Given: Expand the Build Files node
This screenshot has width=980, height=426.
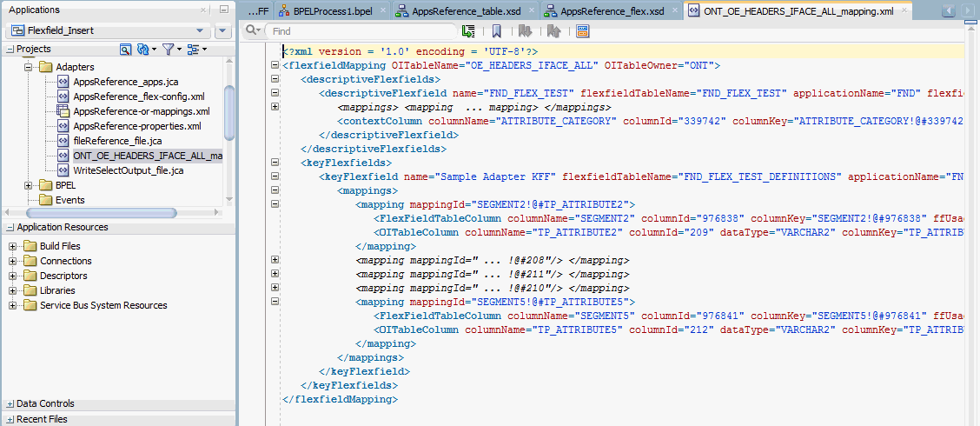Looking at the screenshot, I should coord(13,246).
